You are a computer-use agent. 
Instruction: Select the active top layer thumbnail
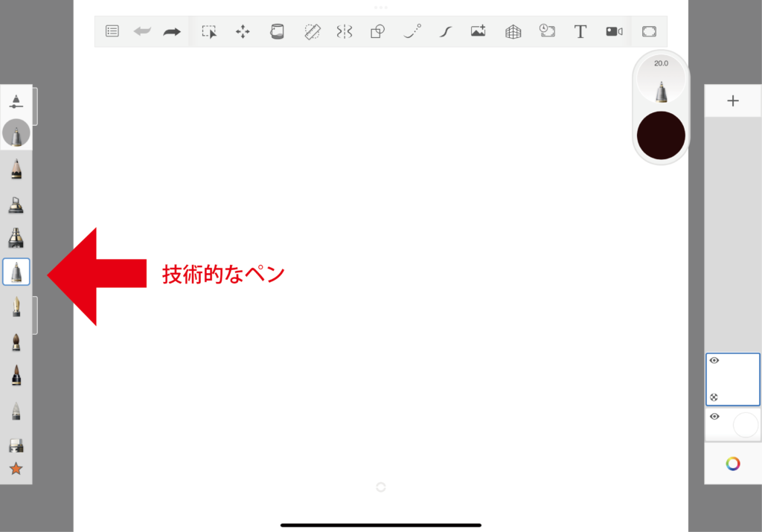click(x=733, y=379)
